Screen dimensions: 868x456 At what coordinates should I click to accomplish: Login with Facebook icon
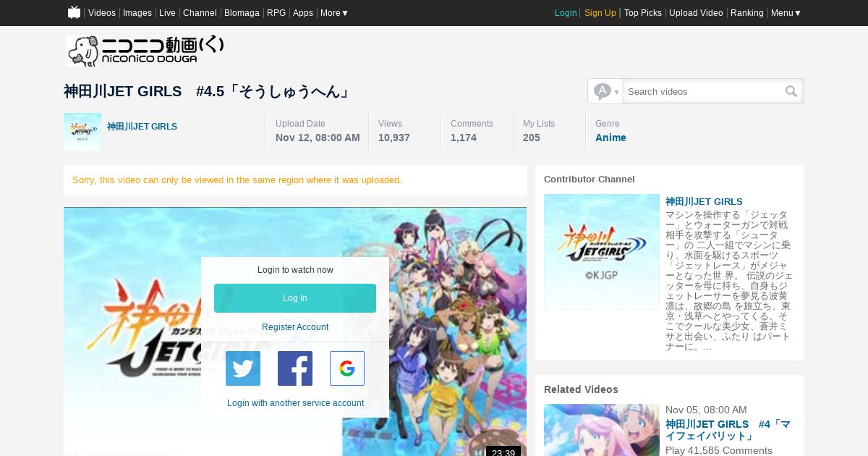295,368
